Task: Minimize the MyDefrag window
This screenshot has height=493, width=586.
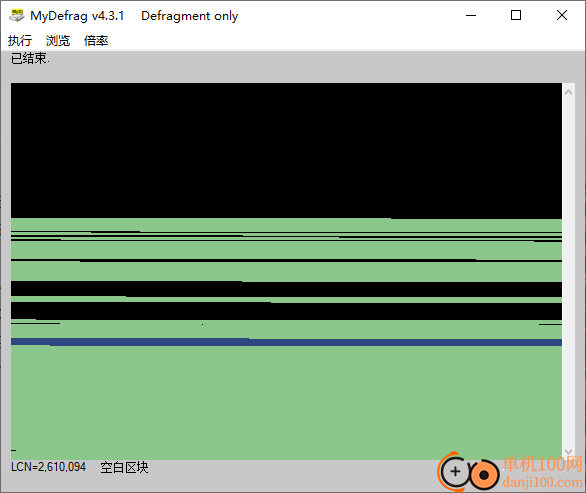Action: point(471,15)
